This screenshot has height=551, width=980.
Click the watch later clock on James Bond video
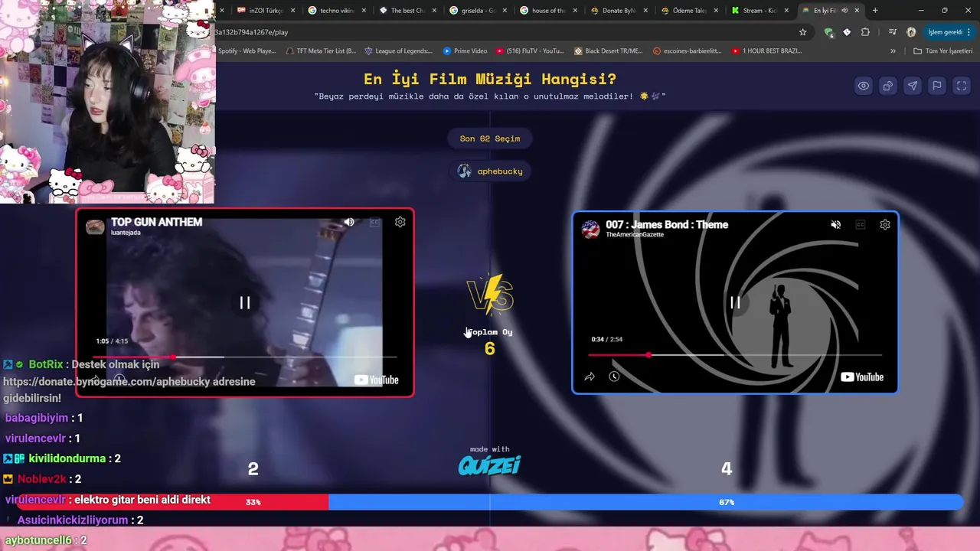click(x=614, y=377)
